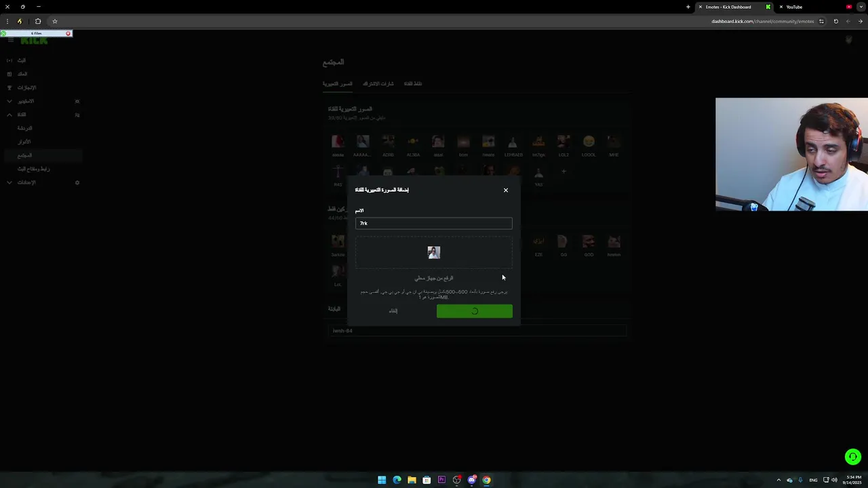Open the tab search dropdown chevron
The width and height of the screenshot is (868, 488).
(861, 7)
